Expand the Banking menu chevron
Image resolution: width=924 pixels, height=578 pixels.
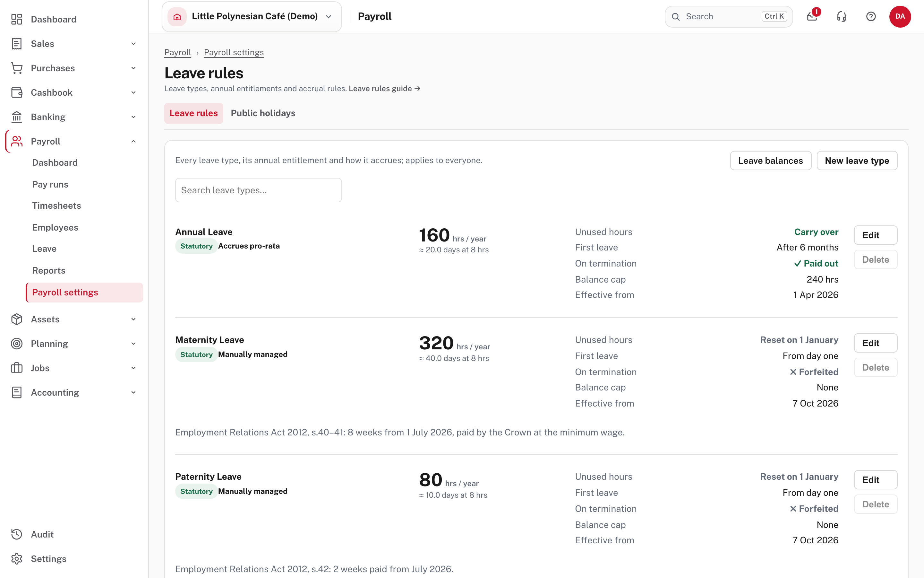[x=133, y=117]
